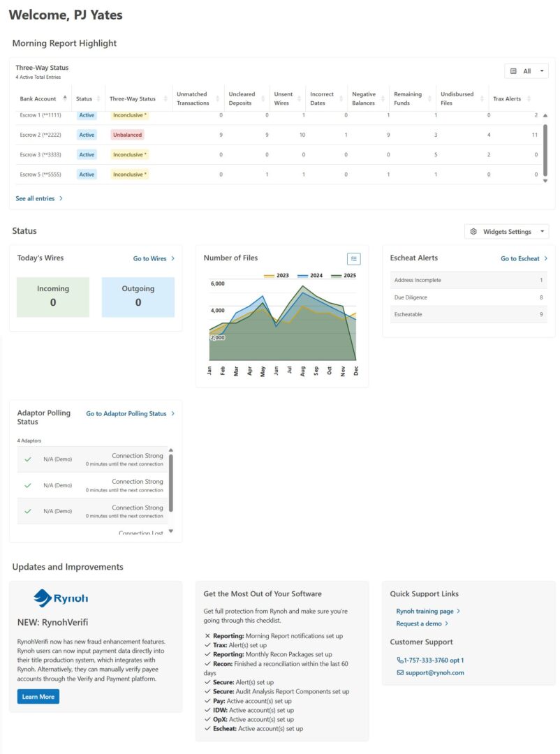This screenshot has width=560, height=754.
Task: Email support@rynoh.com
Action: pyautogui.click(x=430, y=673)
